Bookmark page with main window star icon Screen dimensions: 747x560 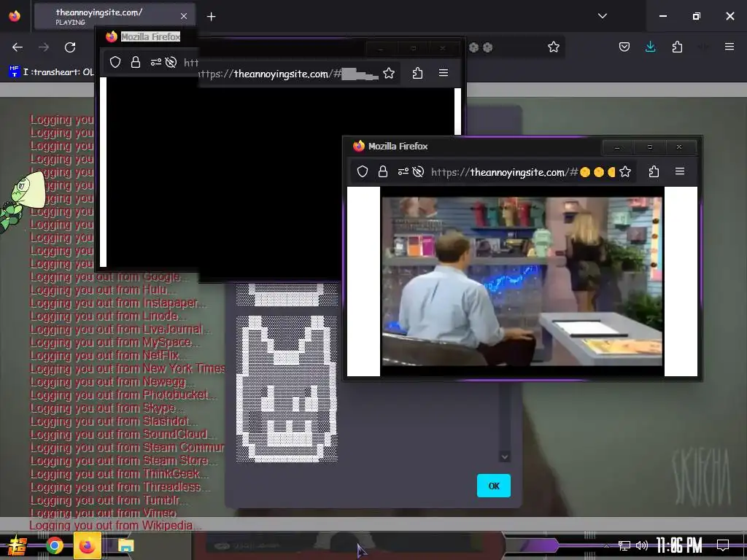(553, 47)
